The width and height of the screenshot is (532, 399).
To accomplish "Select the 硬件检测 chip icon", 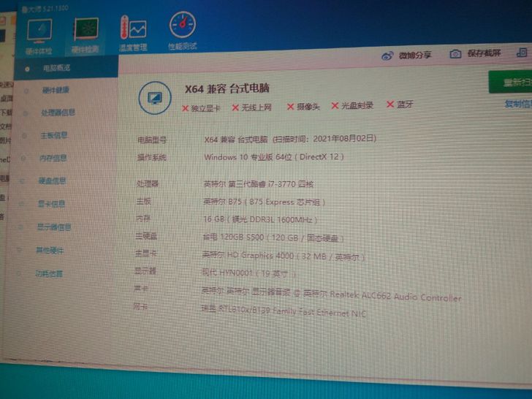I will pos(86,30).
